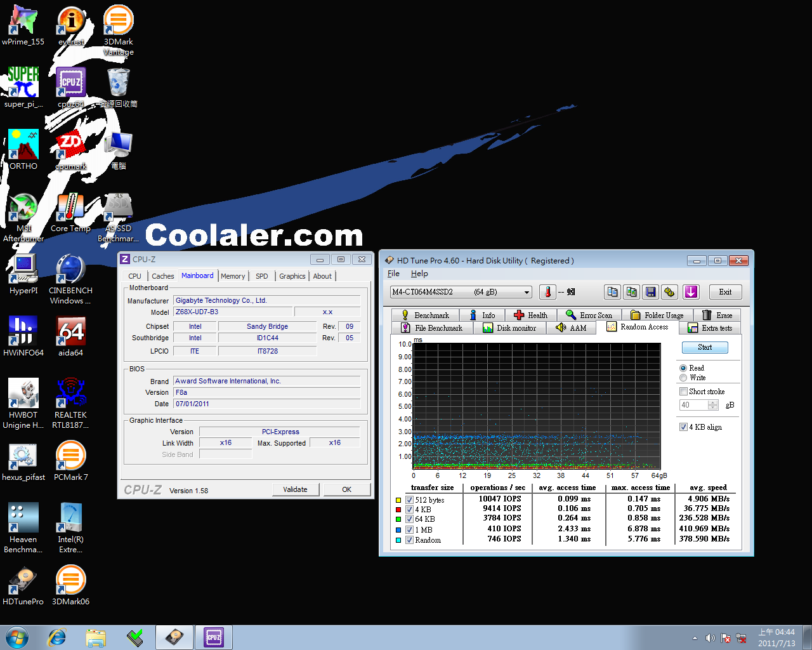This screenshot has width=812, height=650.
Task: Click the purple minimize-to-tray arrow icon
Action: point(691,292)
